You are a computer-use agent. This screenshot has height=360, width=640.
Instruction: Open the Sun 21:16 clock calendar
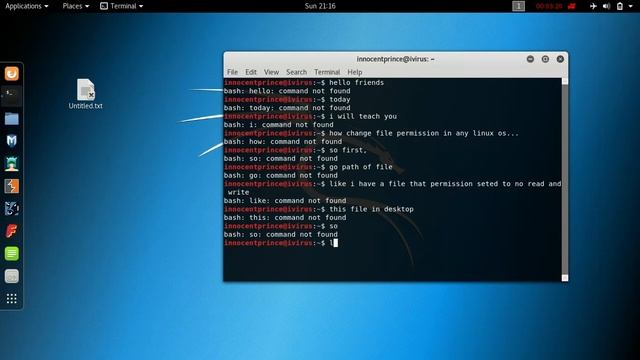pos(320,6)
